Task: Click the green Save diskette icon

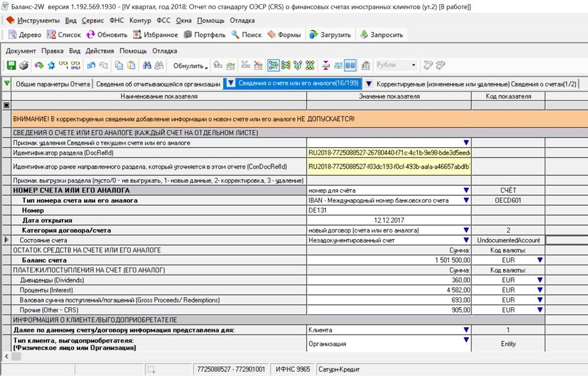Action: 11,66
